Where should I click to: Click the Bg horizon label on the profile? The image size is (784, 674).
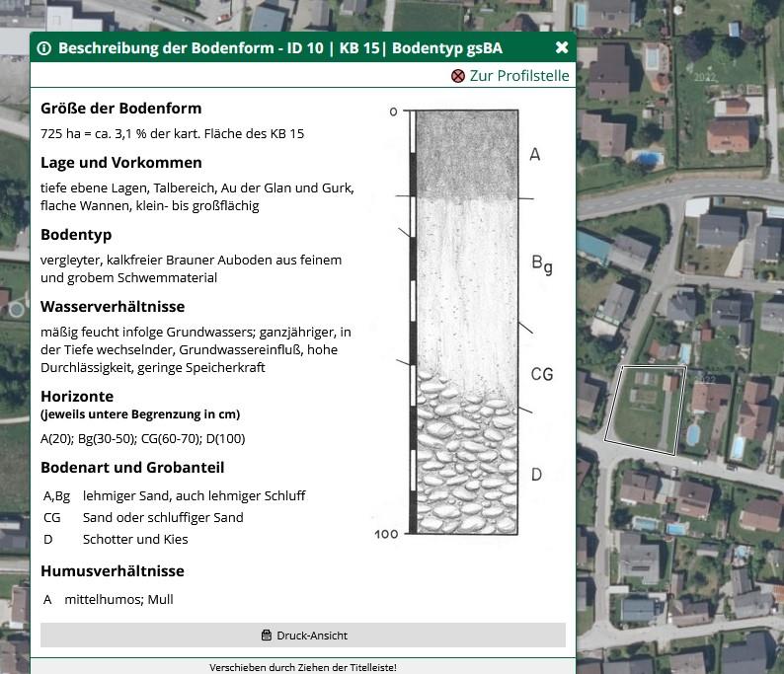pyautogui.click(x=541, y=263)
